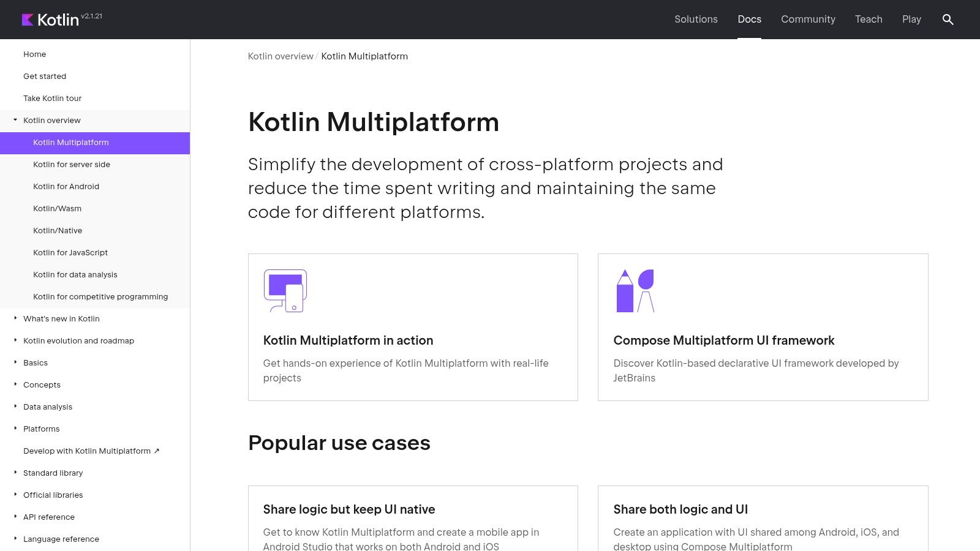Expand the API reference section arrow

point(15,517)
